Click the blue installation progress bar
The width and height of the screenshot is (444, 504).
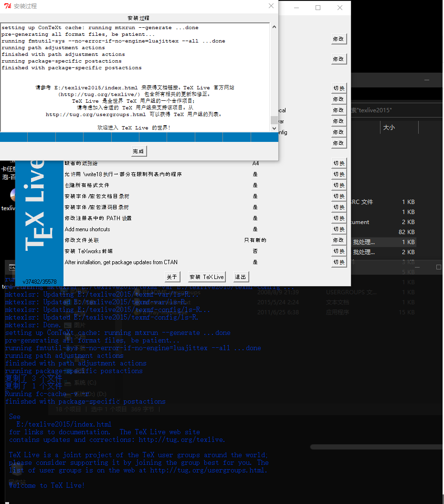point(139,137)
